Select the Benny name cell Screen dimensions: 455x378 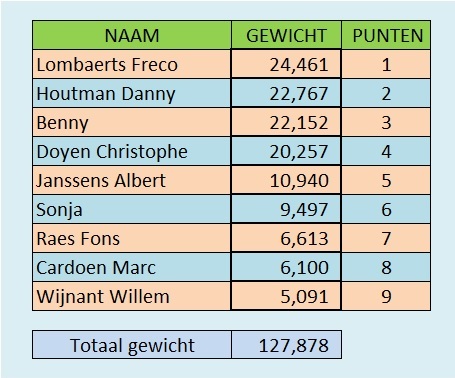coord(132,122)
